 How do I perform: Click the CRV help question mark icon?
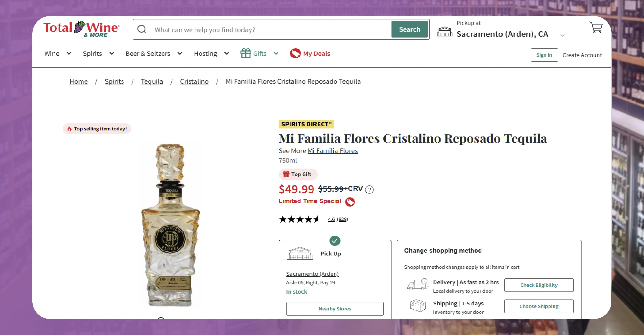coord(369,190)
